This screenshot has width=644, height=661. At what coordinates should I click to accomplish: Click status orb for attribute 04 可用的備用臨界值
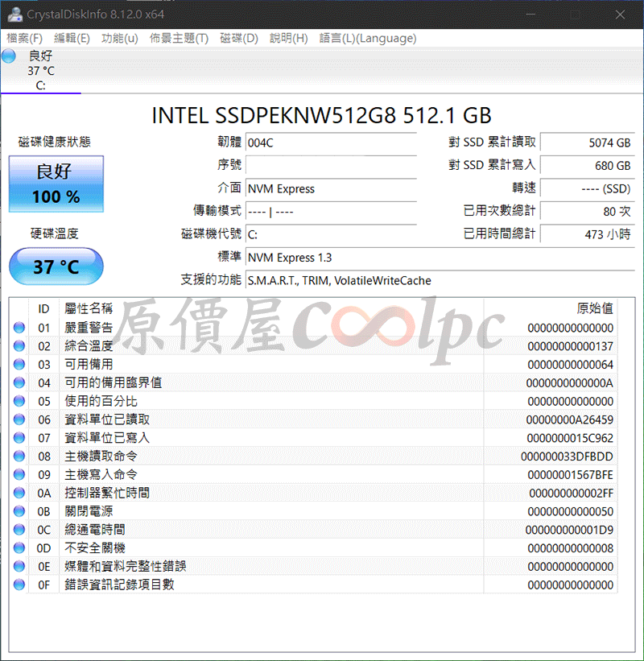pyautogui.click(x=19, y=382)
